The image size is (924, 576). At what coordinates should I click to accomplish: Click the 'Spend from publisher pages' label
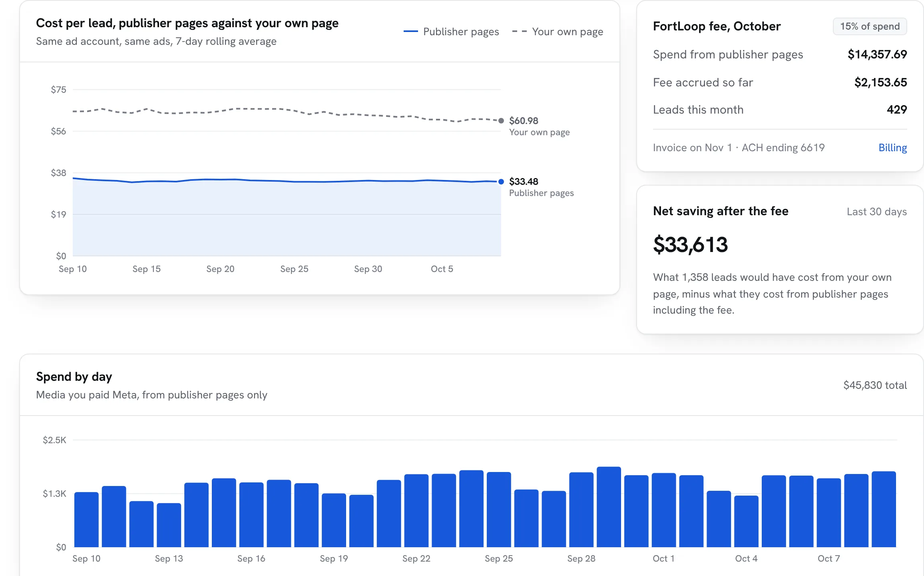[728, 54]
